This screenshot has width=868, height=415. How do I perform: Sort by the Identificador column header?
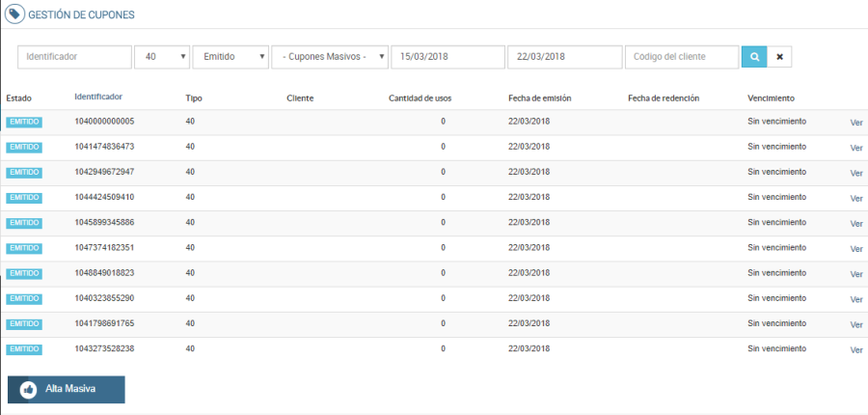click(x=98, y=97)
